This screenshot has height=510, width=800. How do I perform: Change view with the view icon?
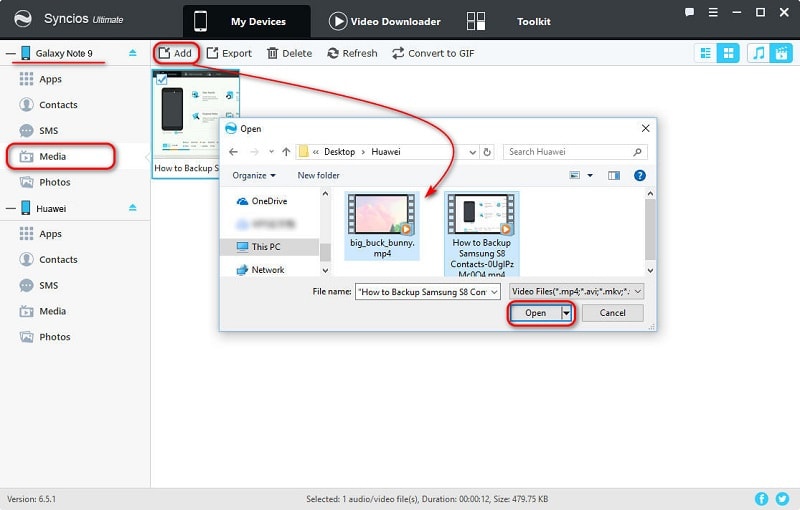574,175
